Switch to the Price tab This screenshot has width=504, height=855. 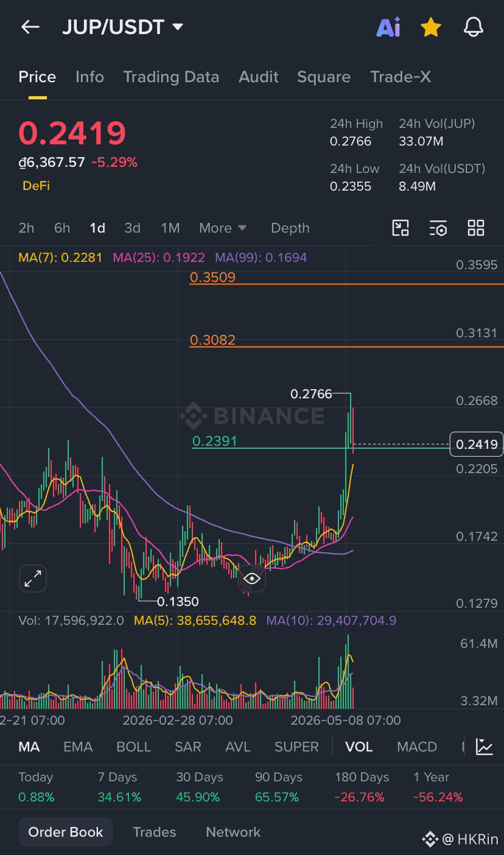pyautogui.click(x=37, y=77)
